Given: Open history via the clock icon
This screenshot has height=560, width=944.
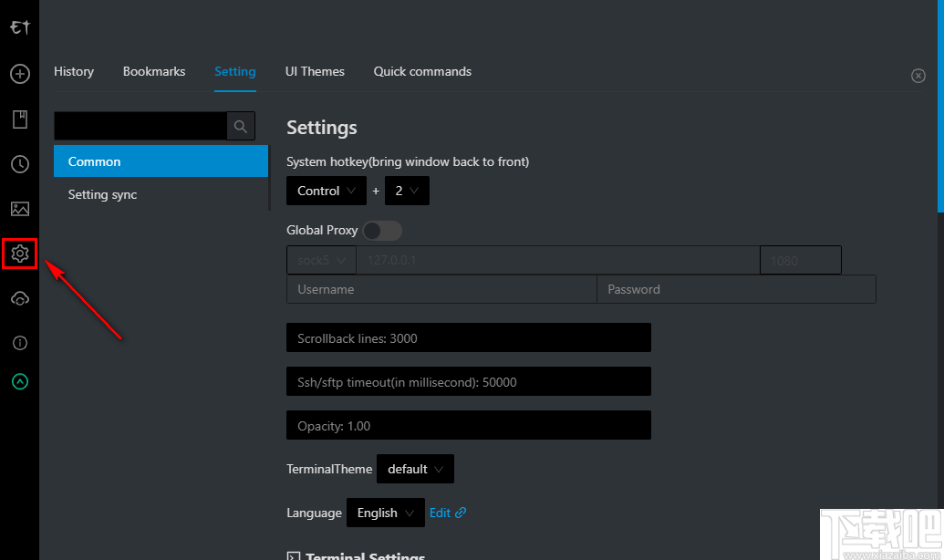Looking at the screenshot, I should tap(20, 164).
